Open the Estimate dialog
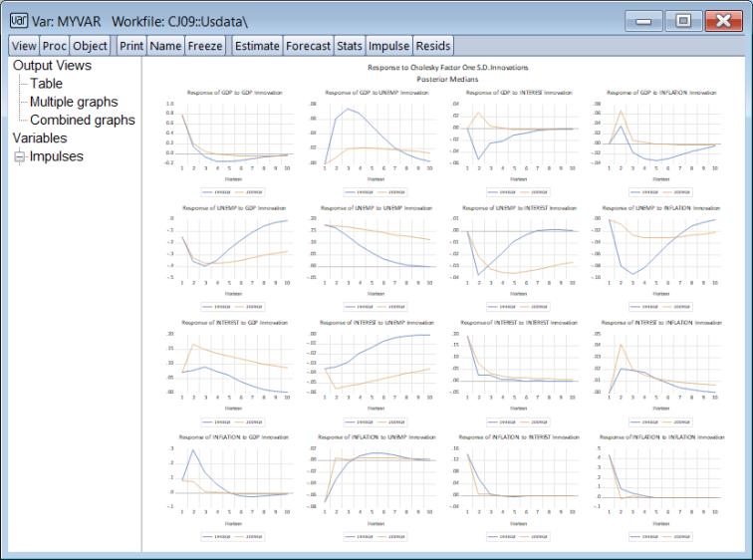Screen dimensions: 753x560 [x=257, y=46]
